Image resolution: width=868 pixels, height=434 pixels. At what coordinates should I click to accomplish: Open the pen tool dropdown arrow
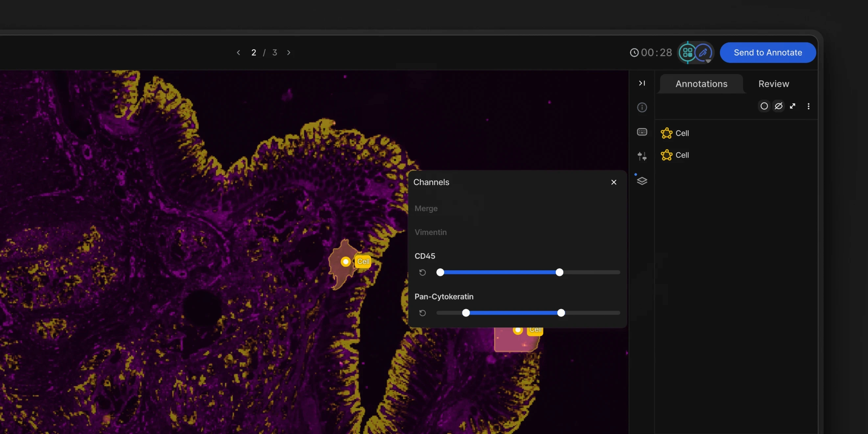(709, 61)
